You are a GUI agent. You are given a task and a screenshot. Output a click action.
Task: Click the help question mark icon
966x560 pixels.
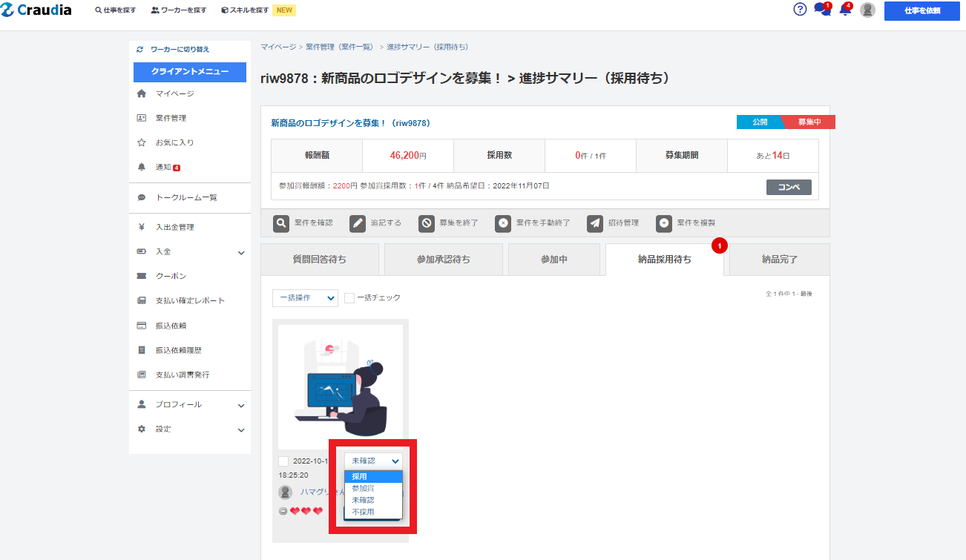click(x=799, y=10)
